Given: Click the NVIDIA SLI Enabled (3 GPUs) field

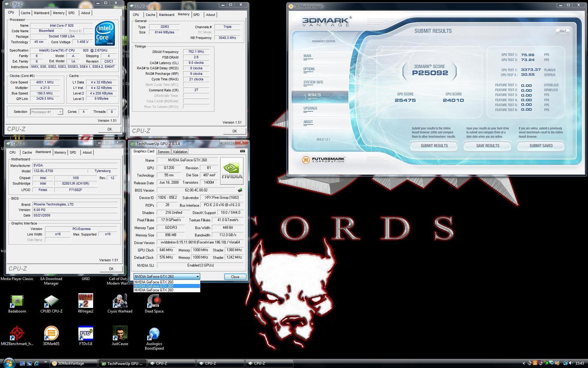Looking at the screenshot, I should (x=200, y=265).
